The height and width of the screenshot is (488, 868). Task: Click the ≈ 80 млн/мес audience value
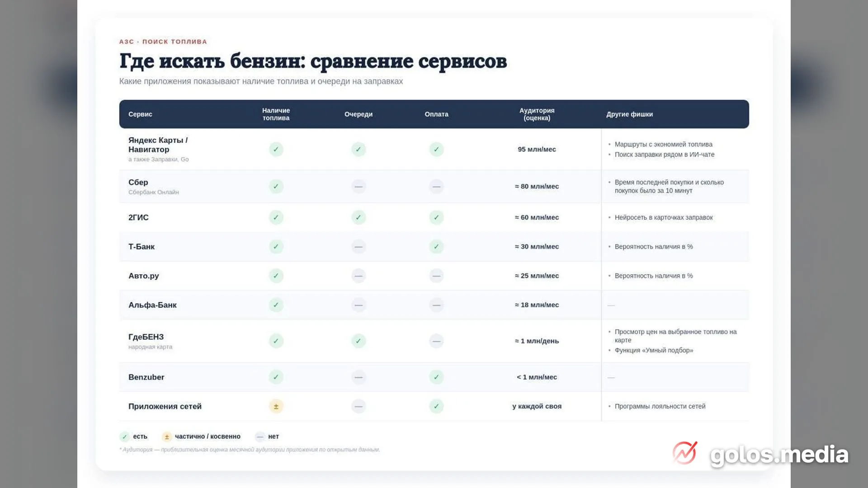coord(537,186)
